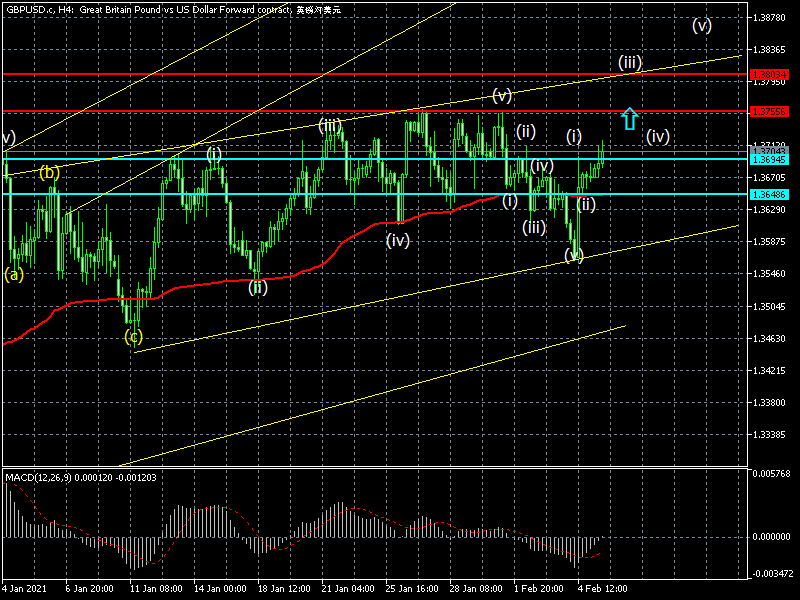The width and height of the screenshot is (800, 600).
Task: Click the (v) projection label beside 1.38780
Action: pyautogui.click(x=702, y=25)
